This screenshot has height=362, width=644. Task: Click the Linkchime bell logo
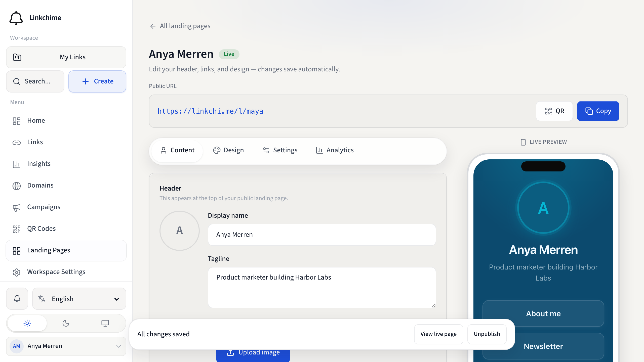(16, 18)
